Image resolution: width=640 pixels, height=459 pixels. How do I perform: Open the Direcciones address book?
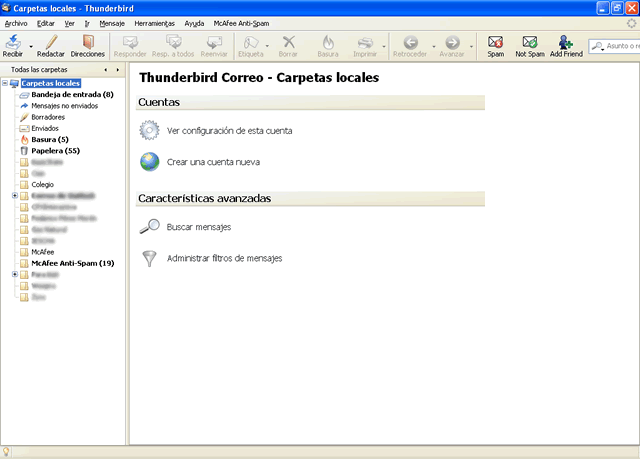(x=88, y=46)
